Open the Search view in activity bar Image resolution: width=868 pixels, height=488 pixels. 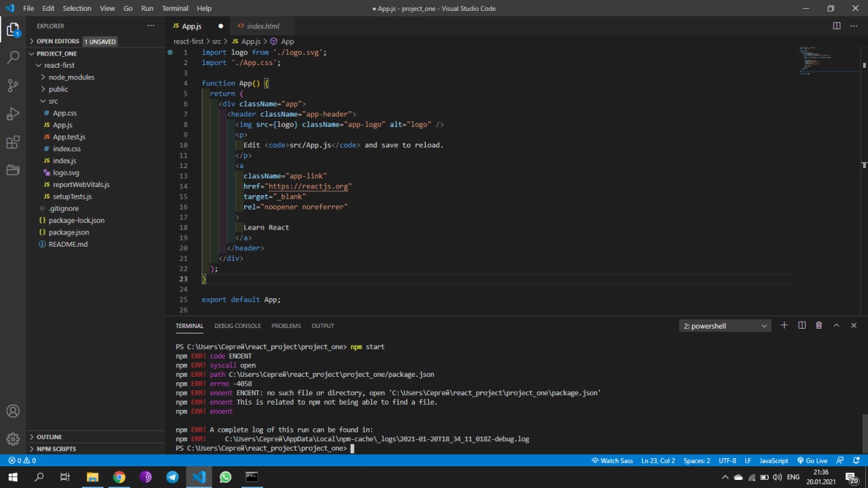pos(13,58)
